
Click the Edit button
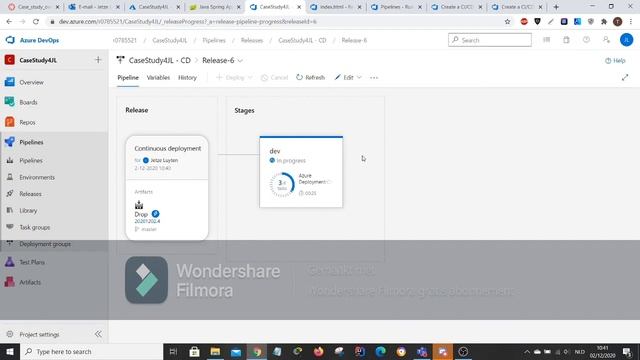[x=344, y=78]
